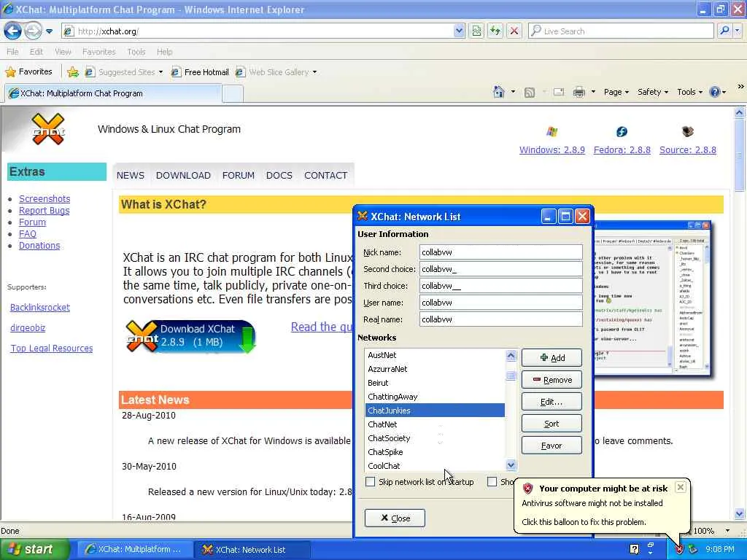Select the XChat: Multiplatform Chat Program tab
The width and height of the screenshot is (747, 560).
tap(113, 93)
